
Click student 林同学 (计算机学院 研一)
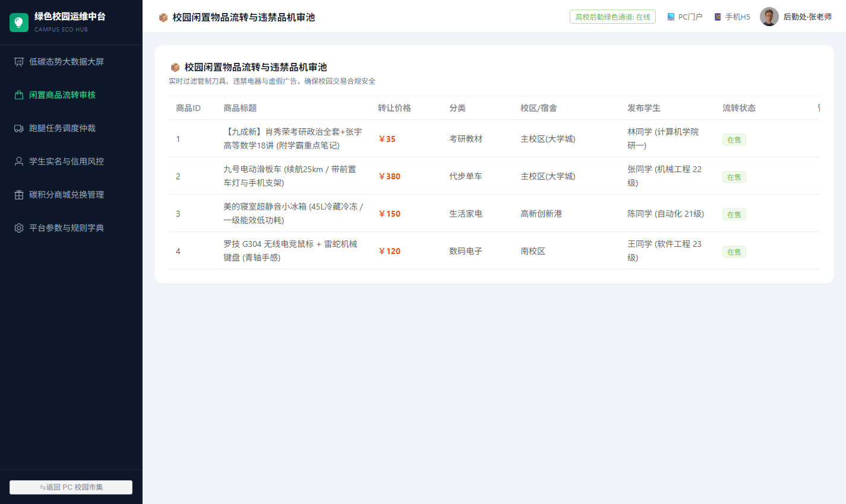(663, 138)
